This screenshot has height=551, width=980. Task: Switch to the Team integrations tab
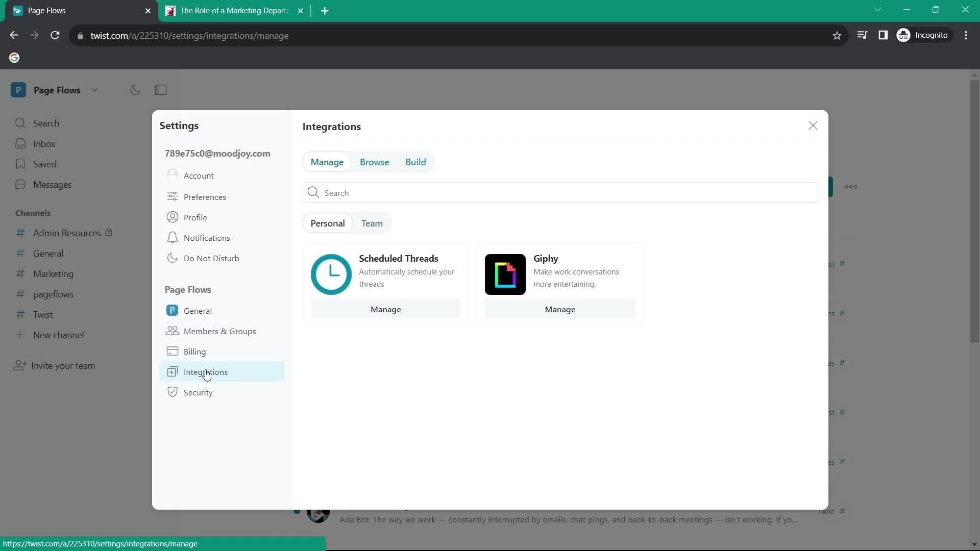coord(372,222)
